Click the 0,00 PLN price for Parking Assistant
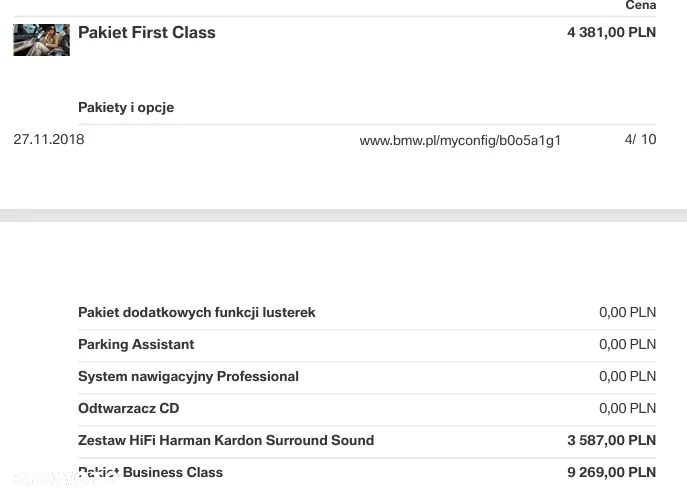 pyautogui.click(x=627, y=344)
